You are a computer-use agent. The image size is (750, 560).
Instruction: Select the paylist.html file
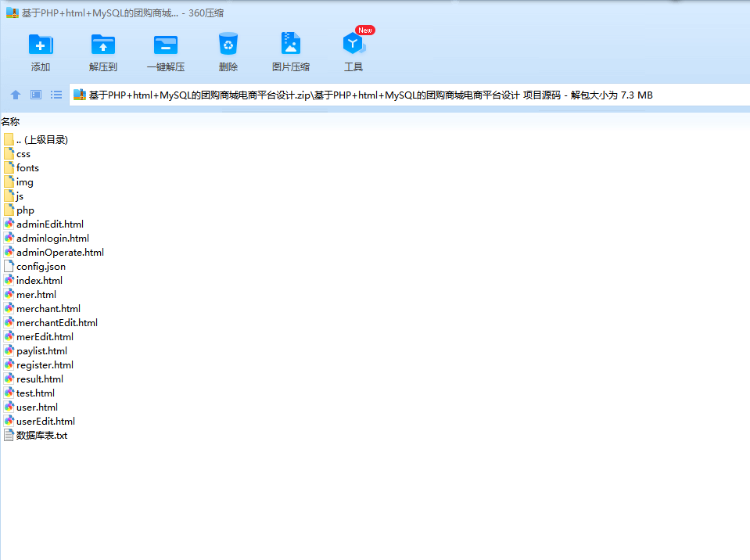pyautogui.click(x=35, y=351)
